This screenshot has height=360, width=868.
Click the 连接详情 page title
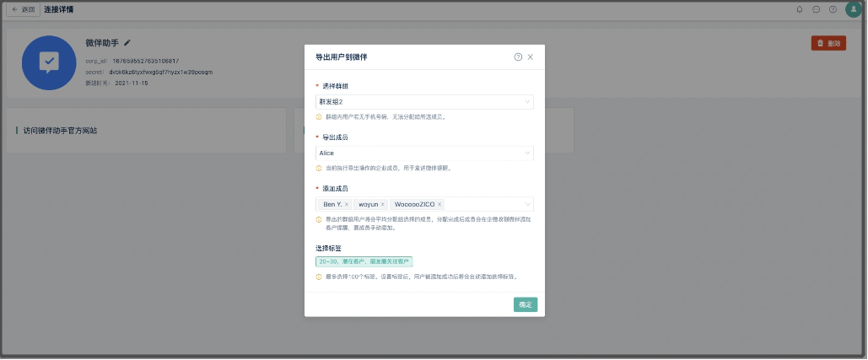[59, 9]
